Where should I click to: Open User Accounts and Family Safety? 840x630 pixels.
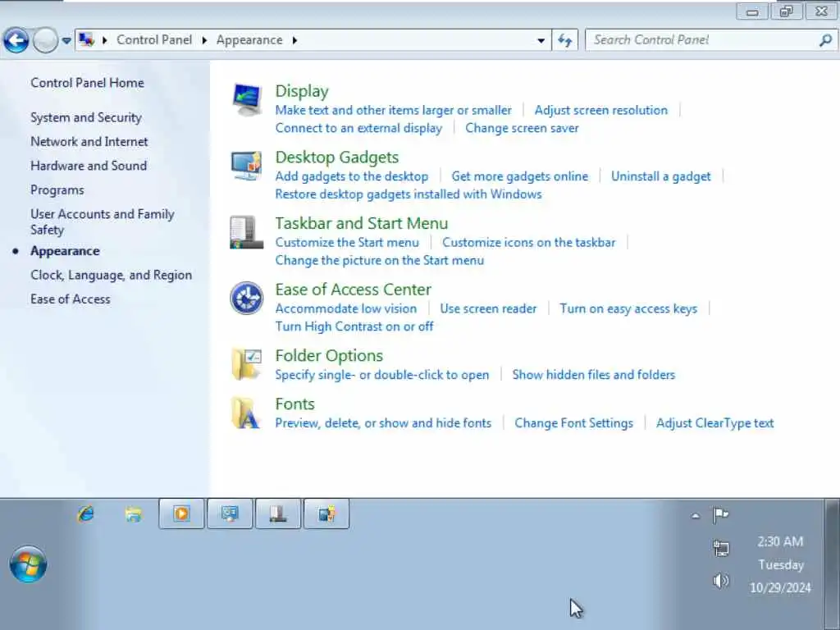tap(103, 221)
